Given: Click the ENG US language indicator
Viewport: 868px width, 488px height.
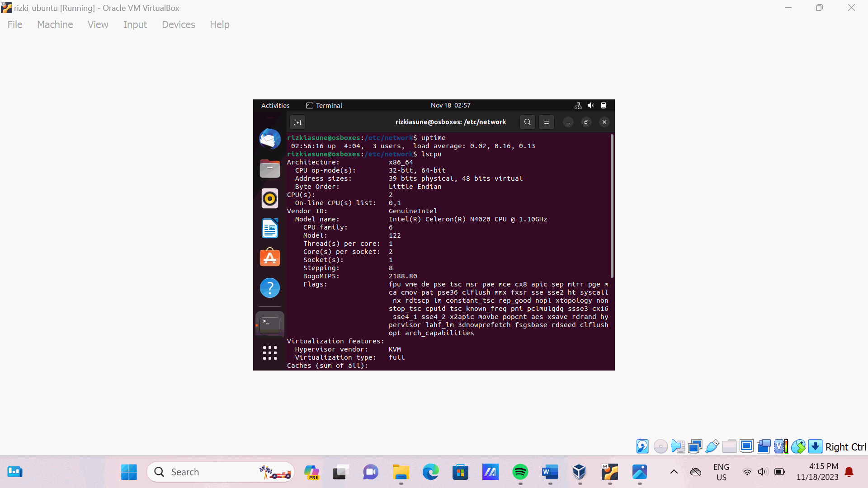Looking at the screenshot, I should click(722, 472).
